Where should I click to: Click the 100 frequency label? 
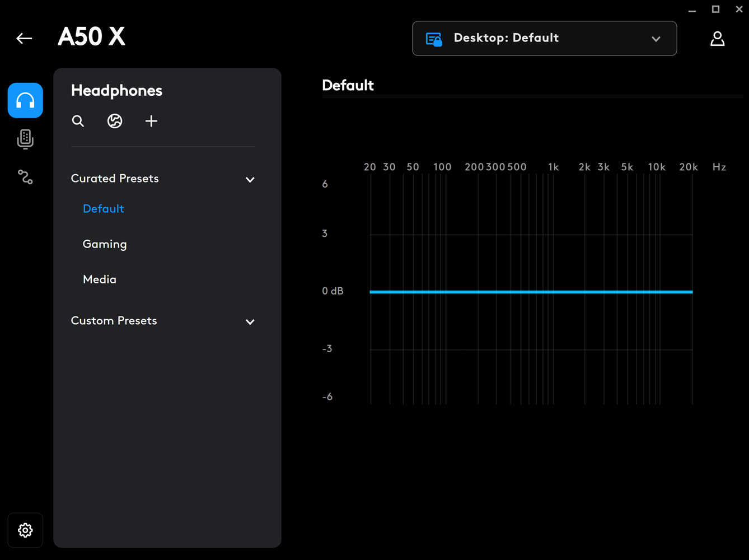[442, 167]
